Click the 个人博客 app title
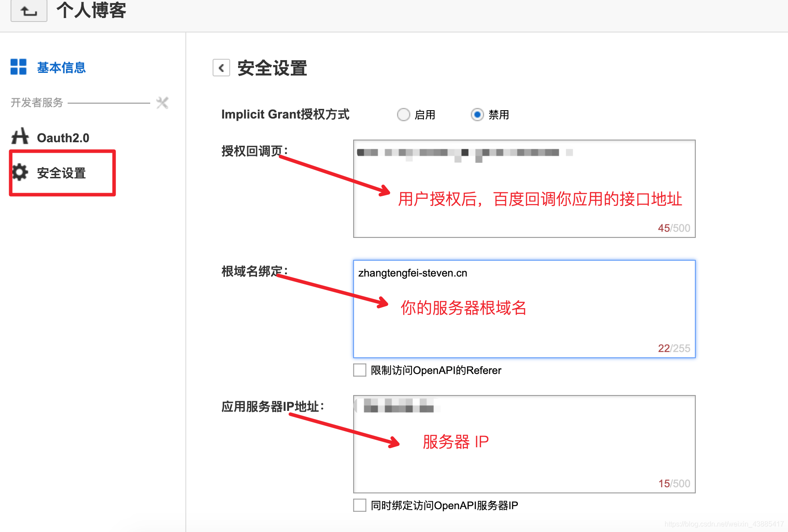 91,10
